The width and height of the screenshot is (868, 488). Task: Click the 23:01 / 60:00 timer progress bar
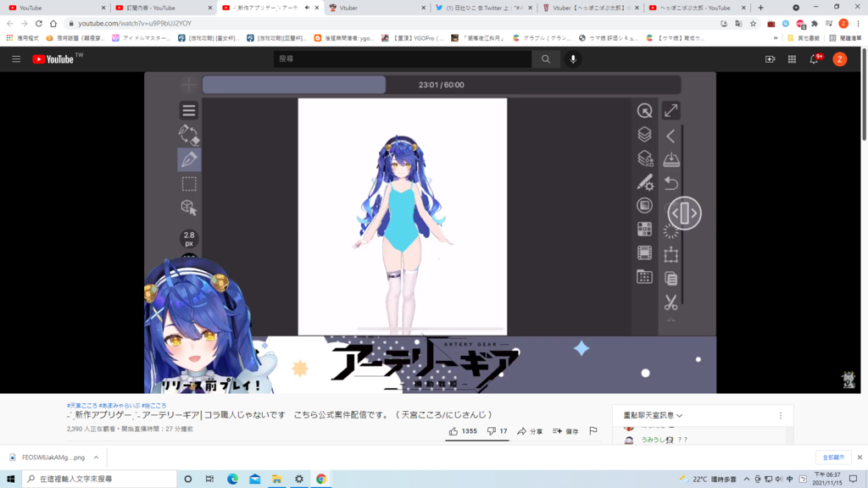(x=442, y=85)
